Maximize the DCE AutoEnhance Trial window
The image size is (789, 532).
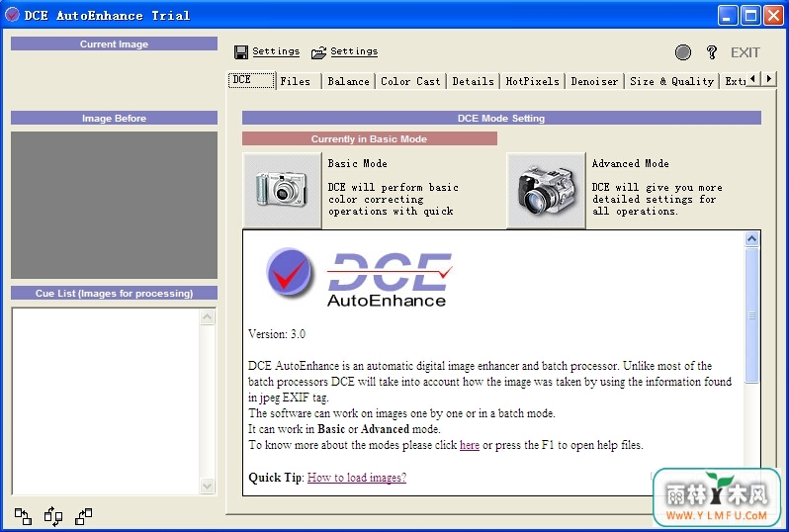pos(750,15)
